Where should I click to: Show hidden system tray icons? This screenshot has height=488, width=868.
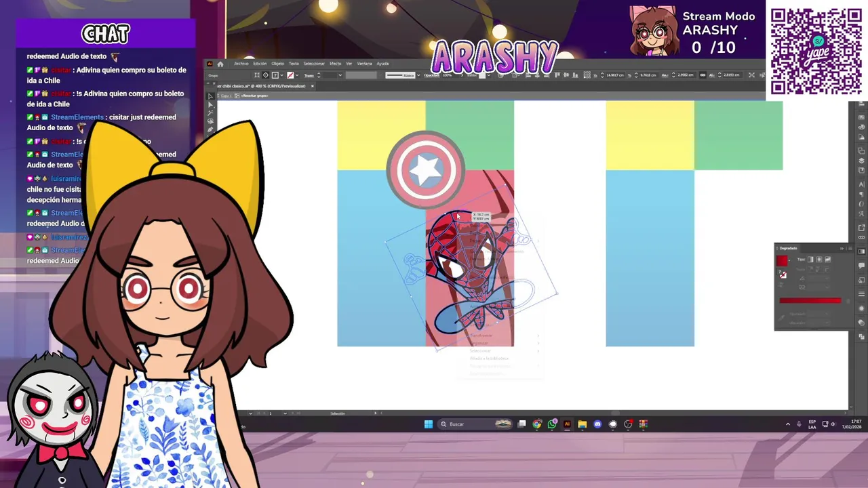coord(787,424)
